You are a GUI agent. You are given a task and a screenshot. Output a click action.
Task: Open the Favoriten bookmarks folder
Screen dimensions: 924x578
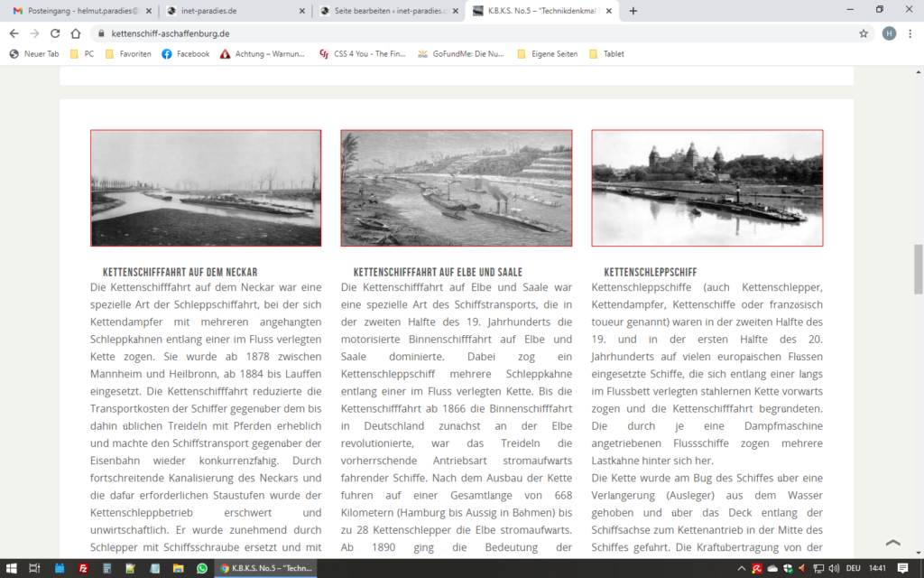(x=128, y=53)
